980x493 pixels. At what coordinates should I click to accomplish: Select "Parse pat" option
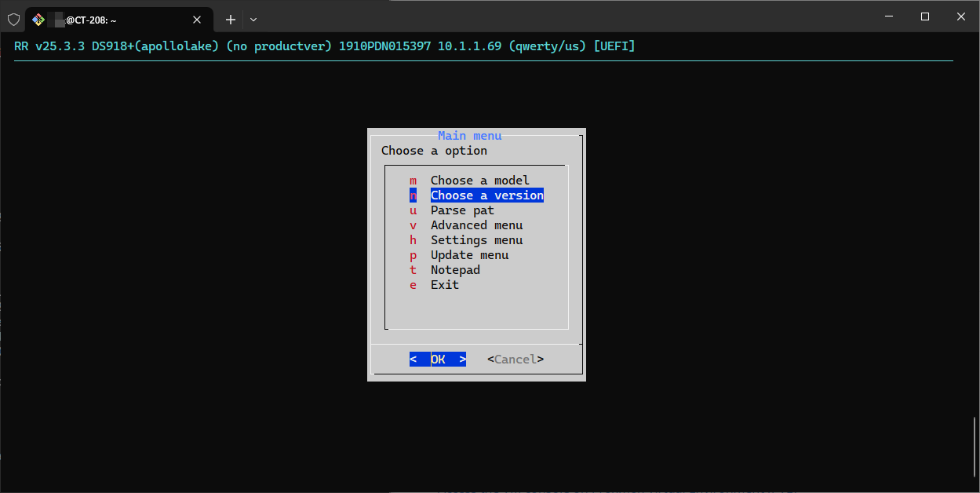462,210
